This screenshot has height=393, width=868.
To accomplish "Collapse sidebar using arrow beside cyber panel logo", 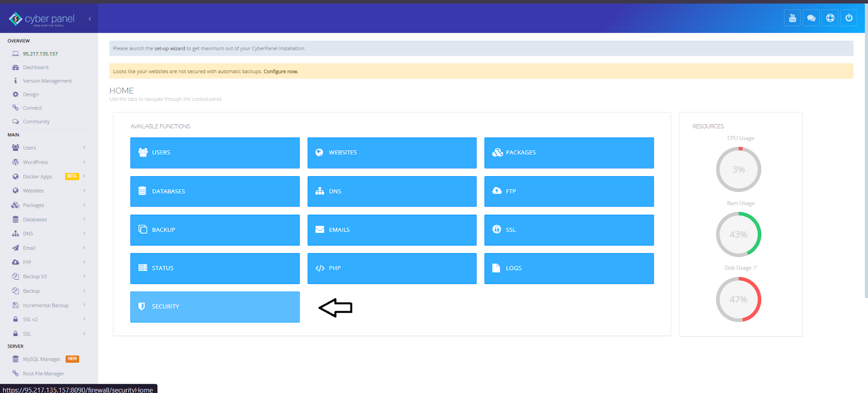I will coord(90,19).
